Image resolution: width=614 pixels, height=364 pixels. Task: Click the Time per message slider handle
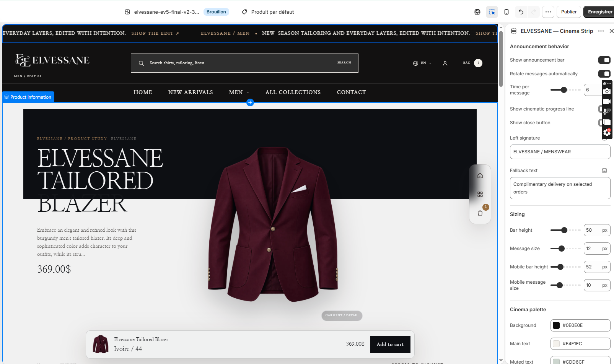[x=564, y=90]
